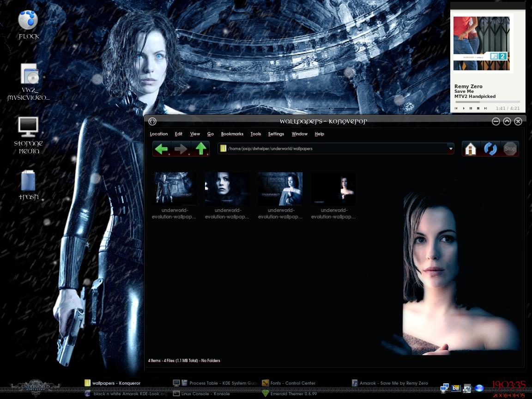Open the Bookmarks menu

232,133
